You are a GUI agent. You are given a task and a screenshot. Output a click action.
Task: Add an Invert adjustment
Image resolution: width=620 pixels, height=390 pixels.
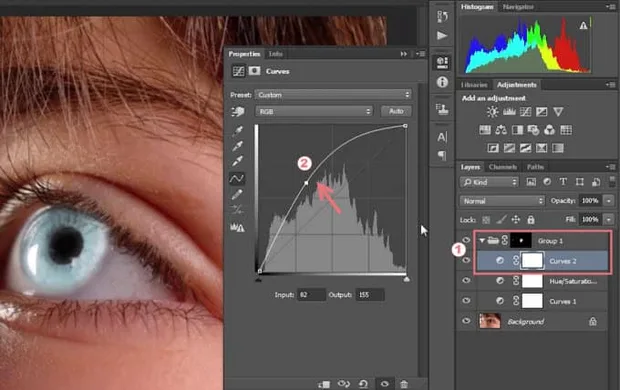[x=493, y=148]
